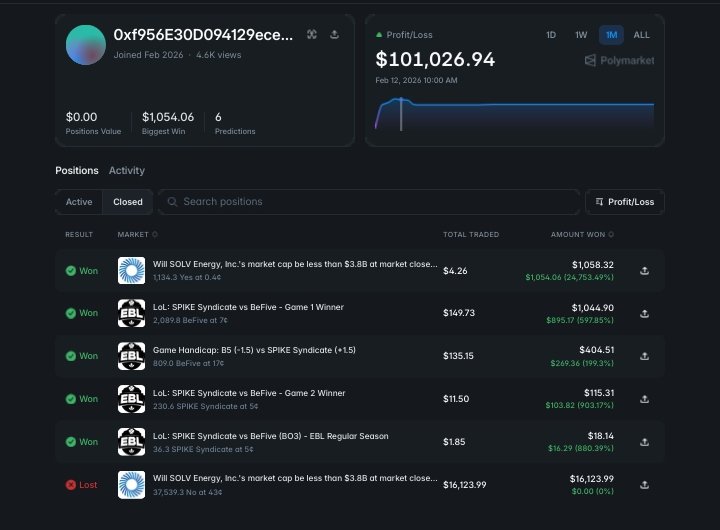The width and height of the screenshot is (720, 530).
Task: Select the 1M profit range
Action: (x=611, y=35)
